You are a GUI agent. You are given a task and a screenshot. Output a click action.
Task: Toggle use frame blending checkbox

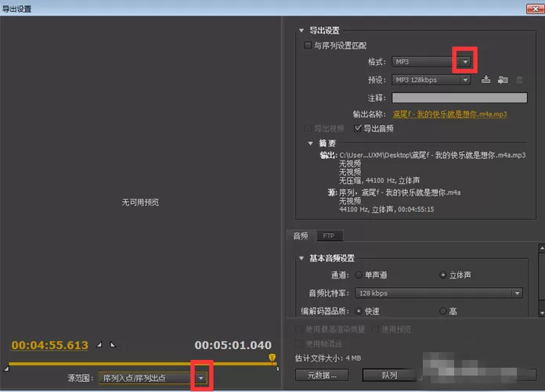pyautogui.click(x=298, y=343)
